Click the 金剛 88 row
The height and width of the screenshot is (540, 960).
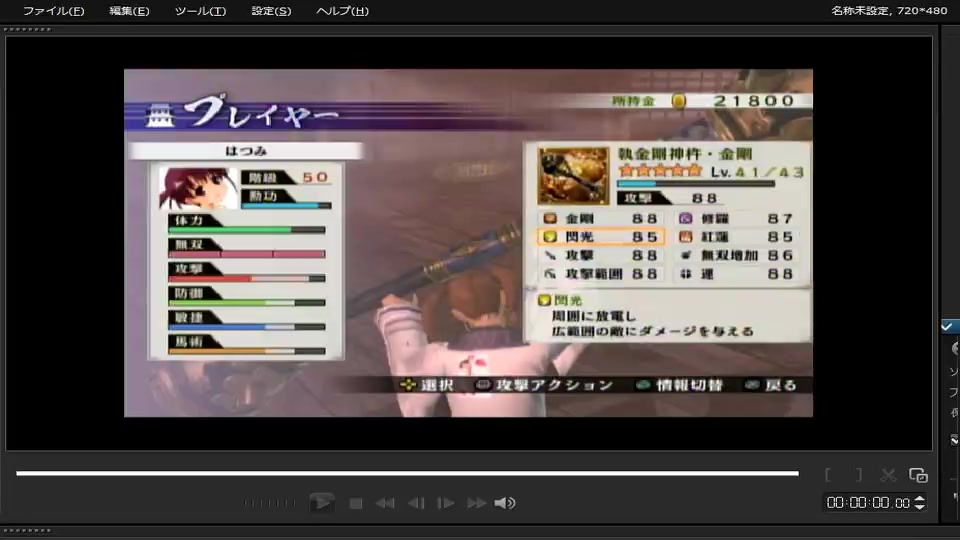pos(601,219)
